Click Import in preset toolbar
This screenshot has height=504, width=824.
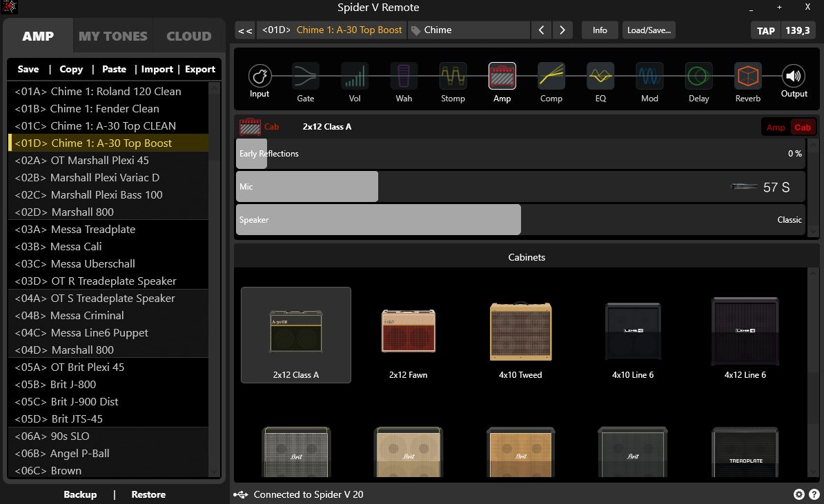click(157, 70)
